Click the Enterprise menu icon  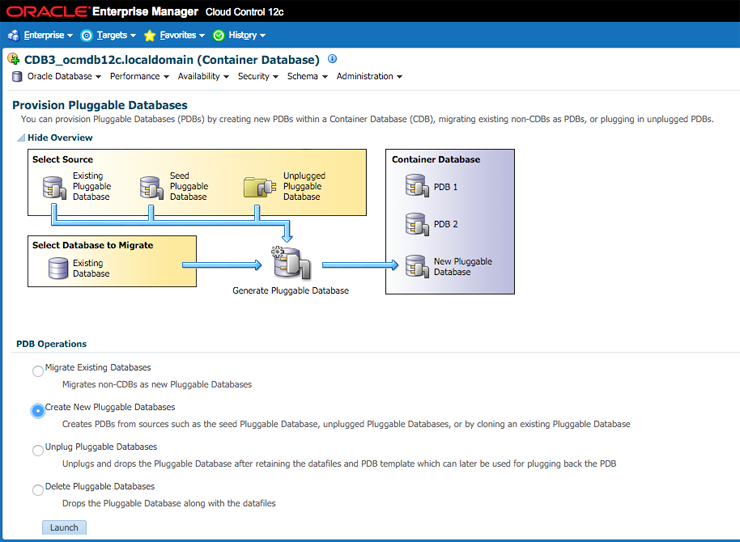point(14,35)
